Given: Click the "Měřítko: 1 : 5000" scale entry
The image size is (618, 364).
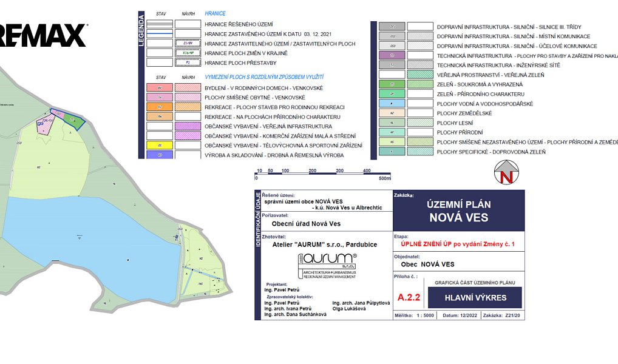Looking at the screenshot, I should click(x=414, y=315).
